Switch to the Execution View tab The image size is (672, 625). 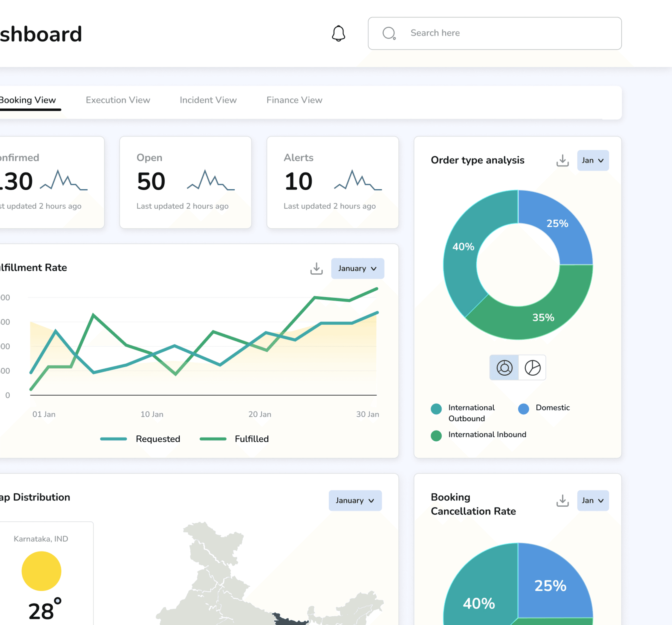click(x=118, y=100)
